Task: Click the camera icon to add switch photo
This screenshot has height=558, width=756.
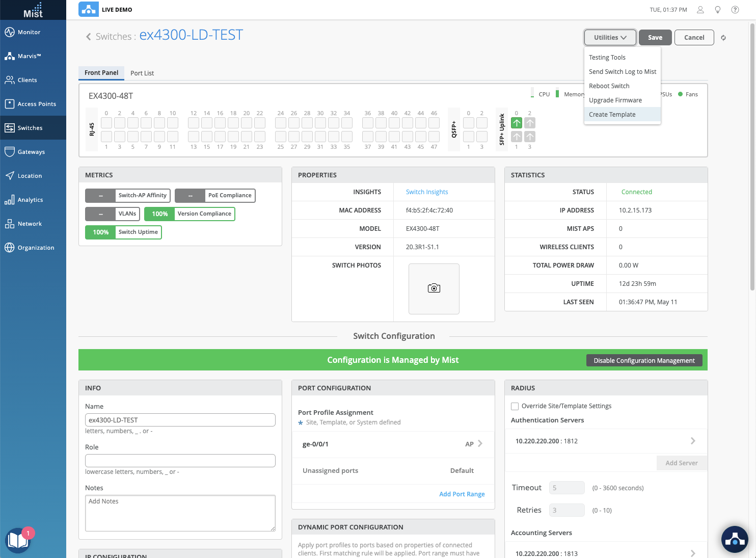Action: (x=434, y=288)
